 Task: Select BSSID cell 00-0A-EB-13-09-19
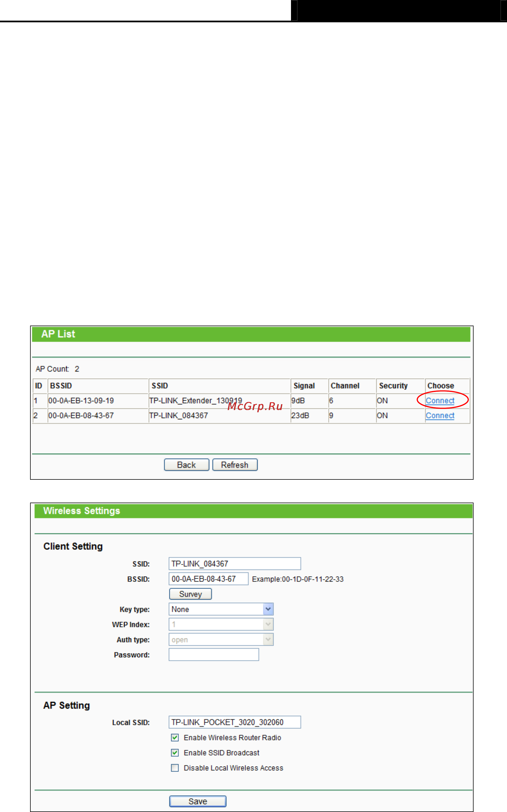(x=98, y=401)
